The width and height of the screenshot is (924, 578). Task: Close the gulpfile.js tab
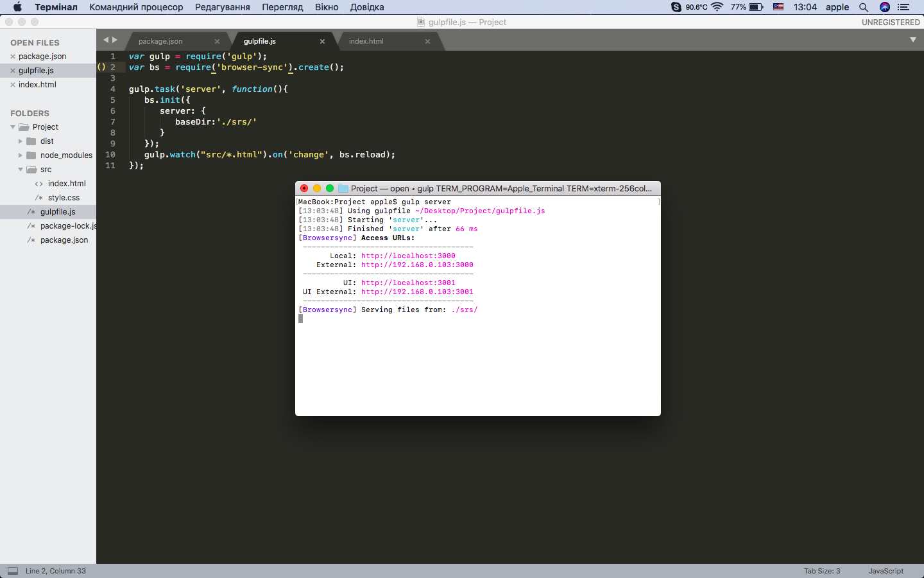click(322, 42)
